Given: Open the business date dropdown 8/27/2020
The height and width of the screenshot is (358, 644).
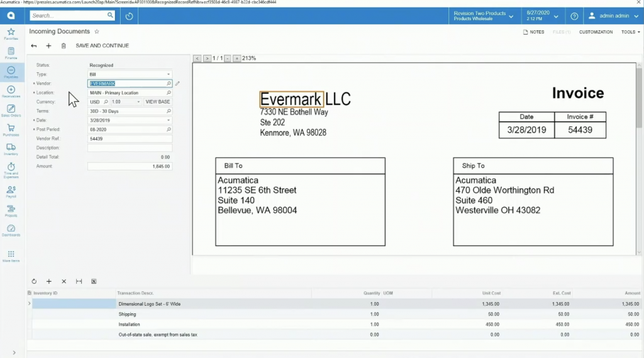Looking at the screenshot, I should pos(542,16).
